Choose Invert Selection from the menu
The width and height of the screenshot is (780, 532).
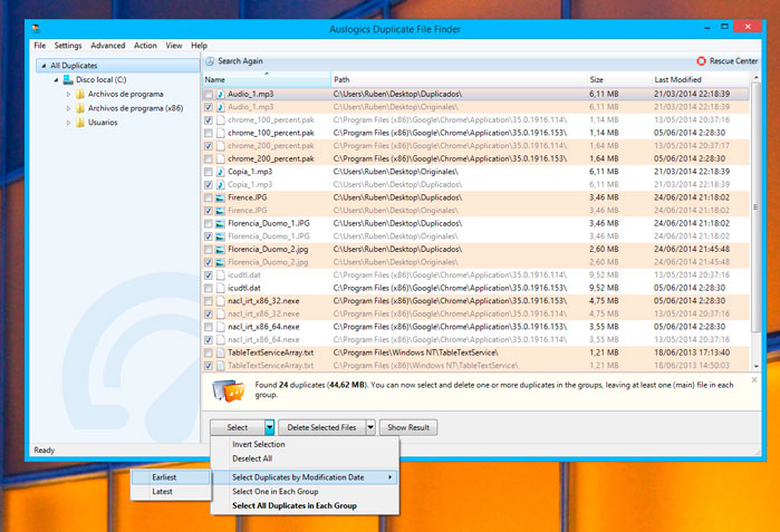305,444
